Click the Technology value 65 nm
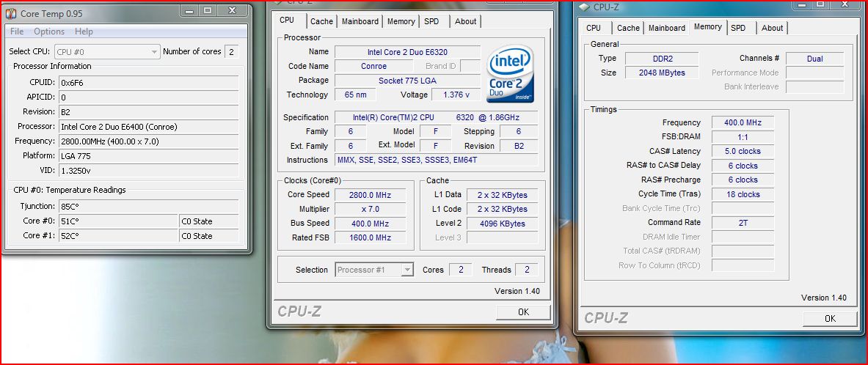The width and height of the screenshot is (868, 365). click(x=355, y=95)
